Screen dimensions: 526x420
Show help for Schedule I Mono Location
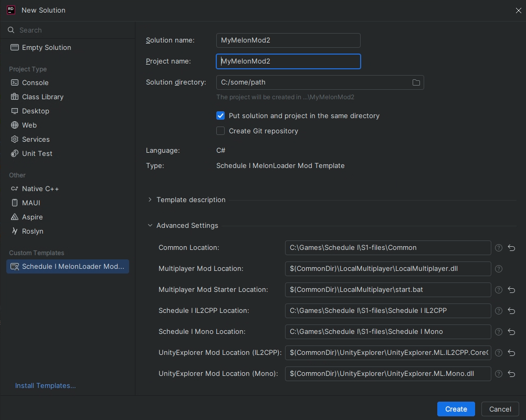(x=499, y=332)
